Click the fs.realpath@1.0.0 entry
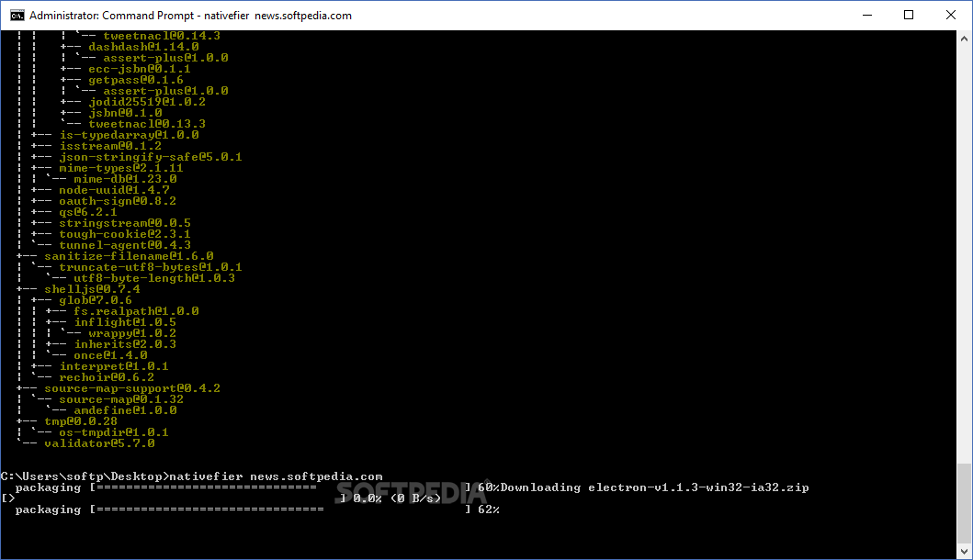The image size is (973, 560). coord(137,312)
